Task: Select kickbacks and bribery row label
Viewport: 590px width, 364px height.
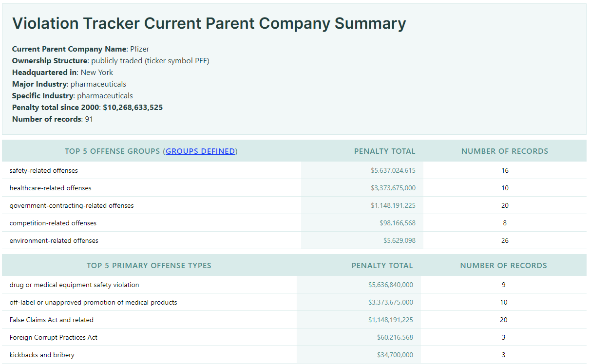Action: click(42, 355)
